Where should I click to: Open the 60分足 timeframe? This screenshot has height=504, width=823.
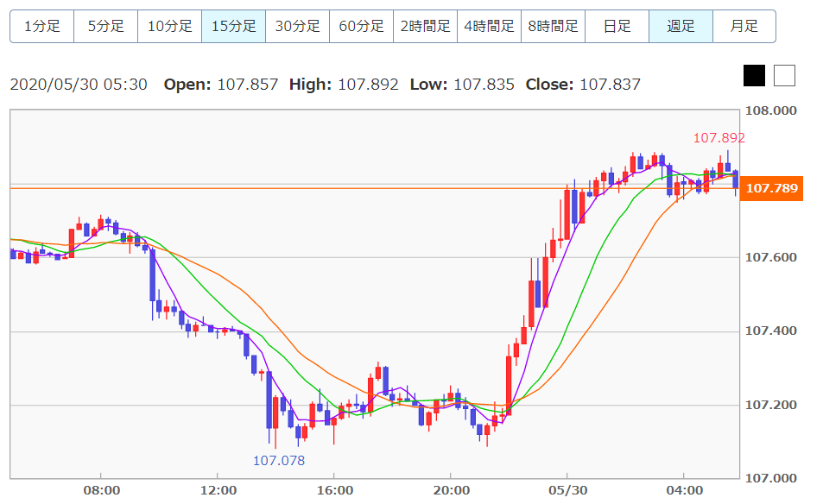[x=362, y=26]
